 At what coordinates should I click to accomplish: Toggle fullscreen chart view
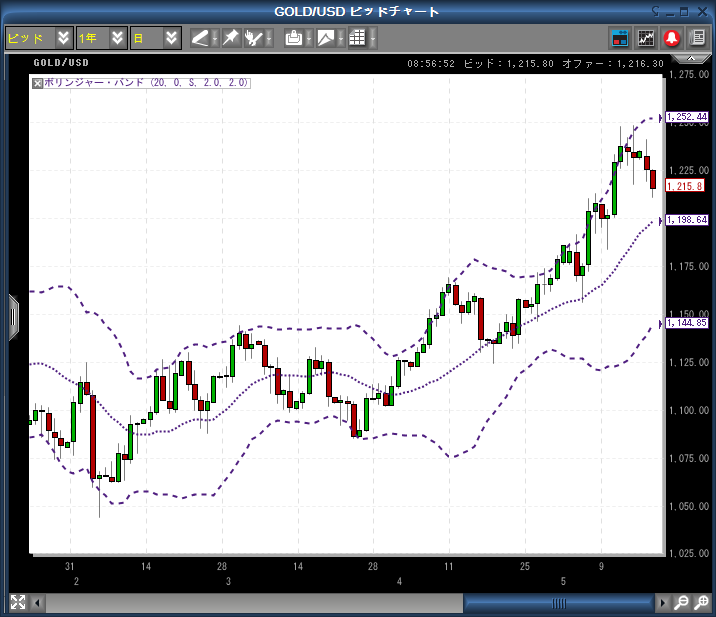tap(18, 602)
